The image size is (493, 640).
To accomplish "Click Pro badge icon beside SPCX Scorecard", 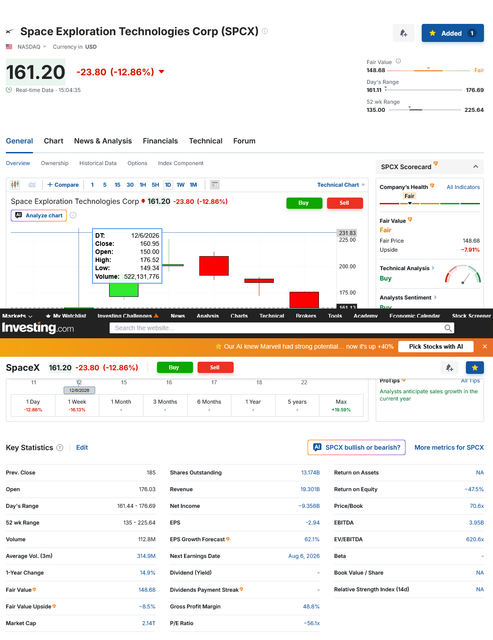I will (x=435, y=164).
